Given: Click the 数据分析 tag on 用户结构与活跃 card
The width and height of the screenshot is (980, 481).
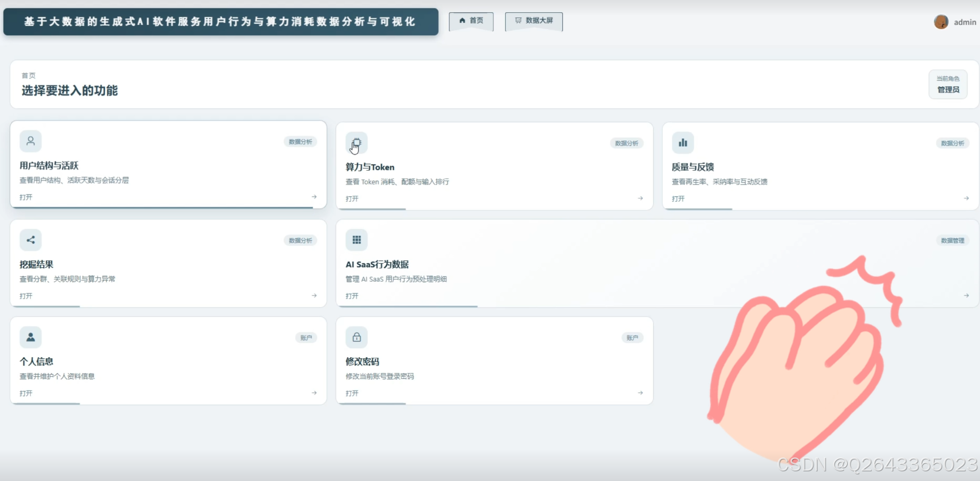Looking at the screenshot, I should point(300,142).
